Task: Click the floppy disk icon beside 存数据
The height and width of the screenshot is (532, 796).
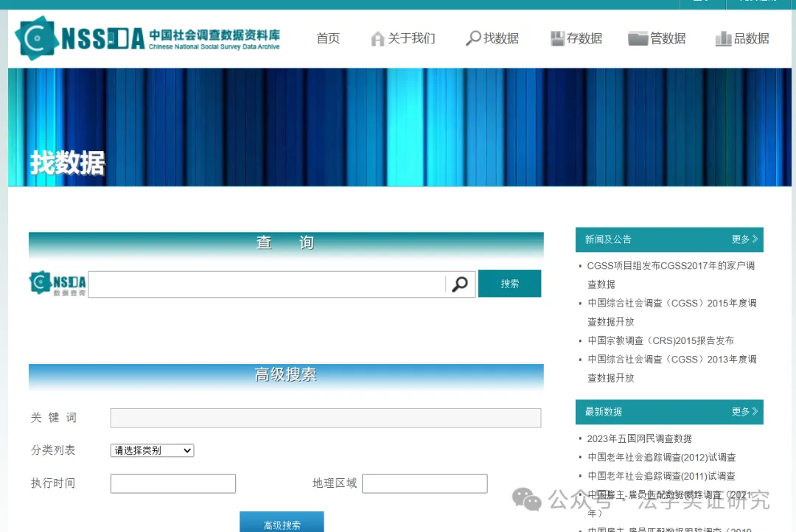Action: click(557, 38)
